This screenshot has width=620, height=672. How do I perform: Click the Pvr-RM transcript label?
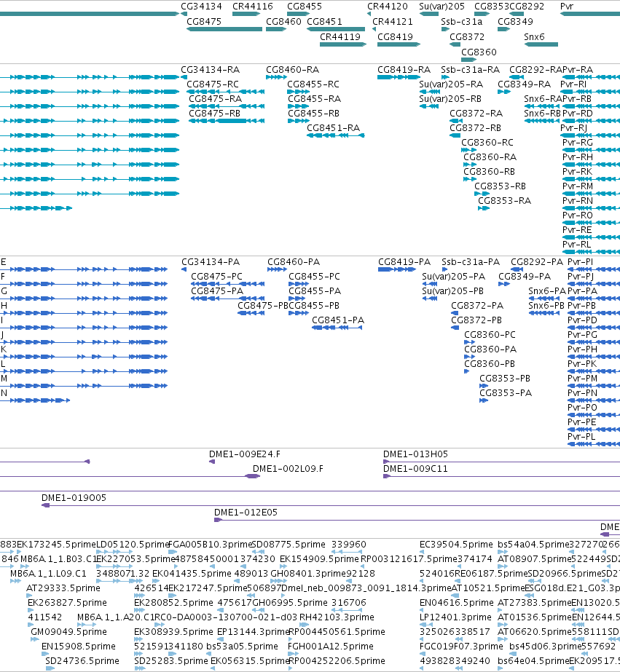(x=578, y=186)
